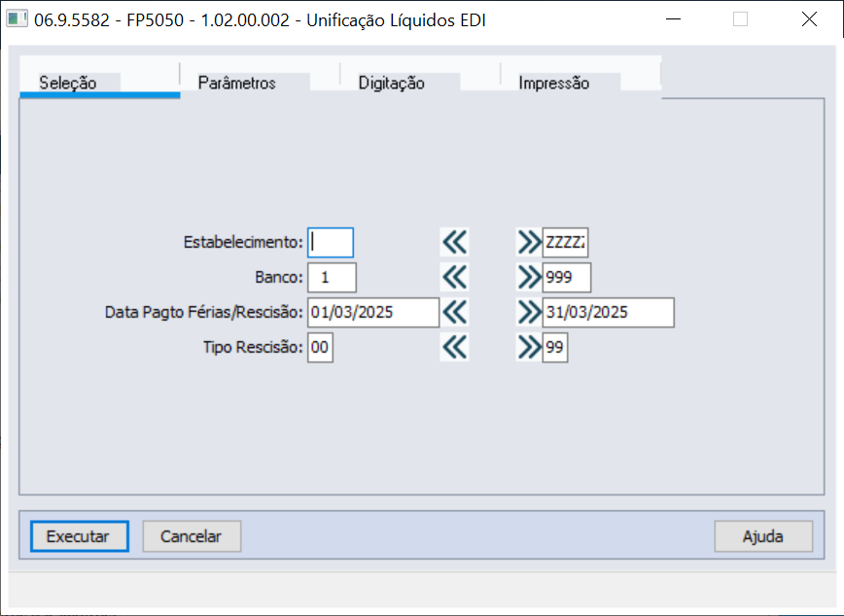Select the final Banco field showing 999
The height and width of the screenshot is (616, 844).
tap(567, 278)
